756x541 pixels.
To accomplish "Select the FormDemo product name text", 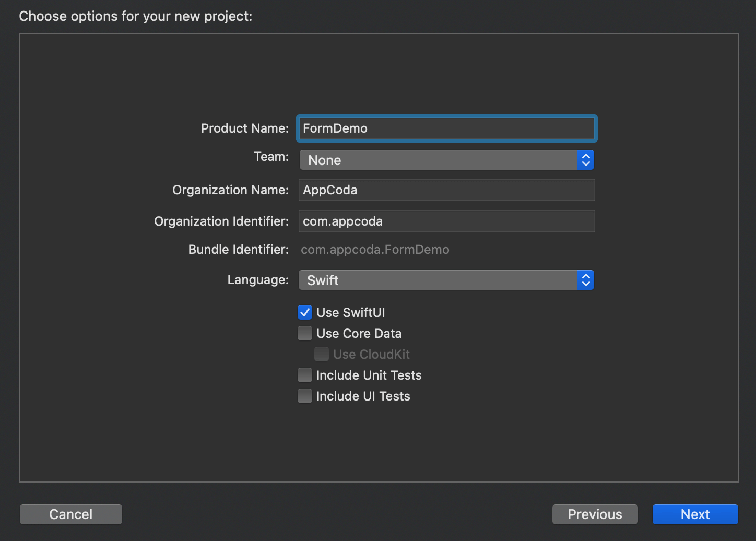I will [335, 128].
